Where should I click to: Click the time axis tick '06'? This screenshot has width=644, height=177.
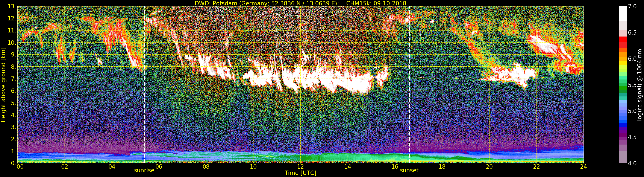click(159, 166)
